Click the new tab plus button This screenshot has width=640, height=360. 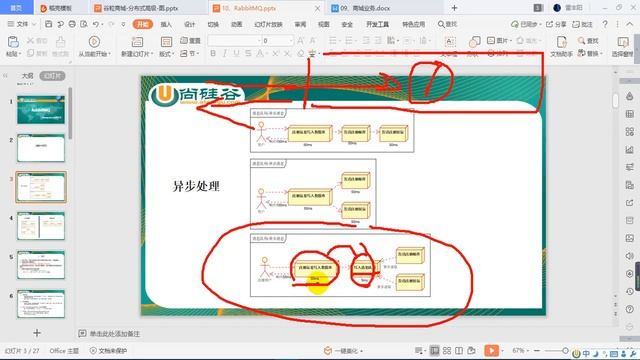(454, 8)
